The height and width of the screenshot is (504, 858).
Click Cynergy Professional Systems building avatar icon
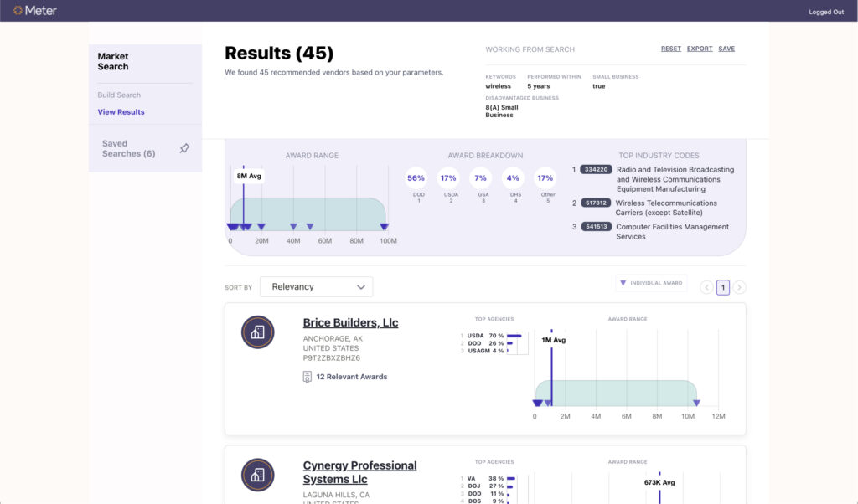[x=257, y=475]
